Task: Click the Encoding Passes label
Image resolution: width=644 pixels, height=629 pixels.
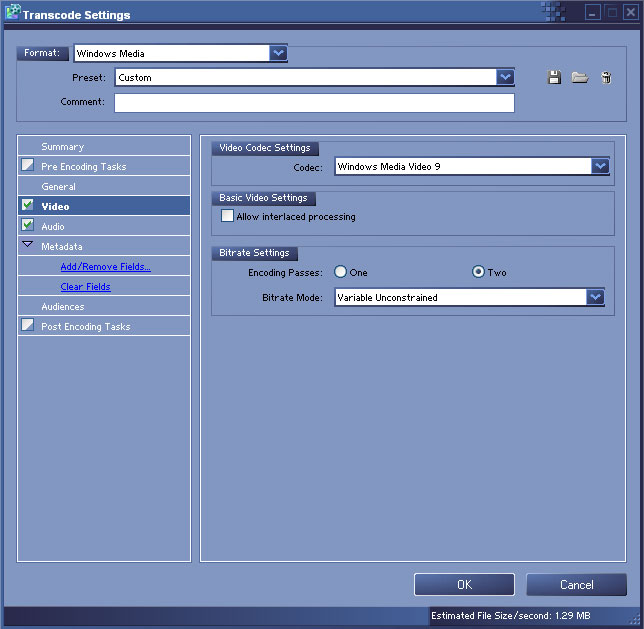Action: (x=285, y=272)
